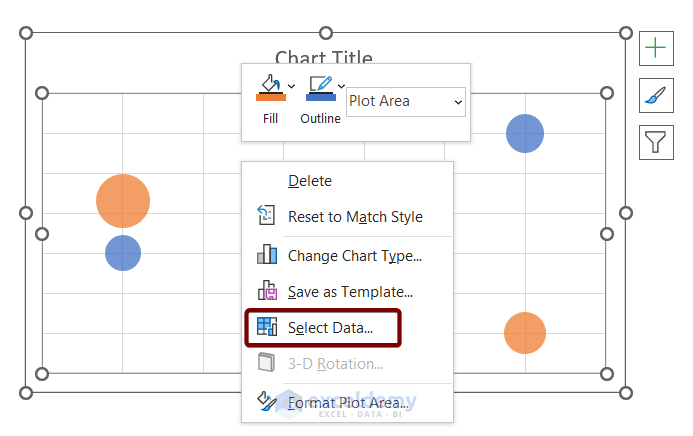Image resolution: width=693 pixels, height=436 pixels.
Task: Choose Delete from the context menu
Action: point(310,181)
